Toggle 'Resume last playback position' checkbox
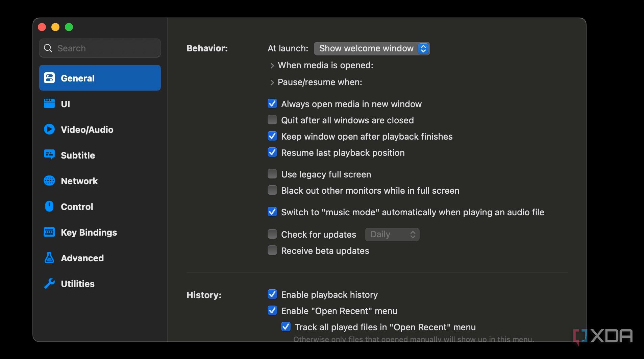Image resolution: width=644 pixels, height=359 pixels. pos(272,152)
